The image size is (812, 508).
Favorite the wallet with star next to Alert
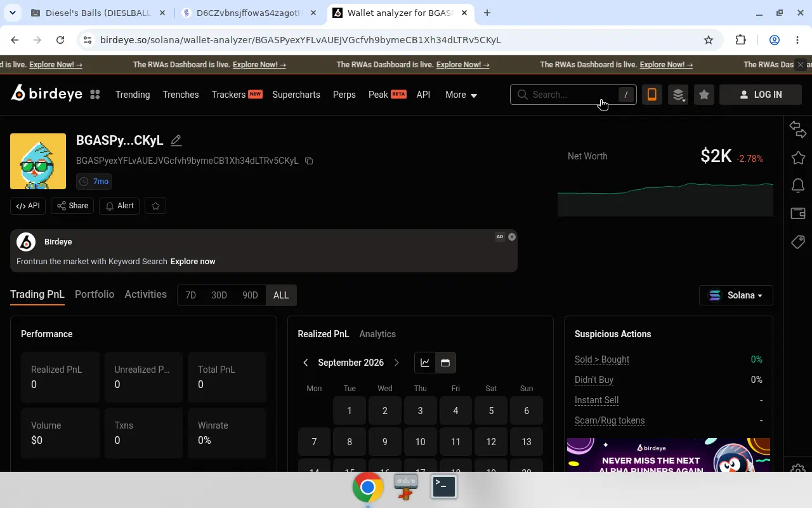(x=155, y=206)
